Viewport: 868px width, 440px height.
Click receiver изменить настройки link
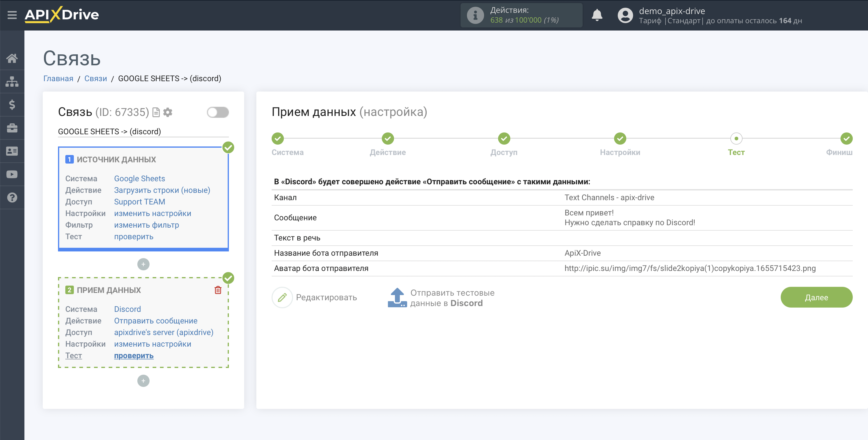[x=152, y=344]
